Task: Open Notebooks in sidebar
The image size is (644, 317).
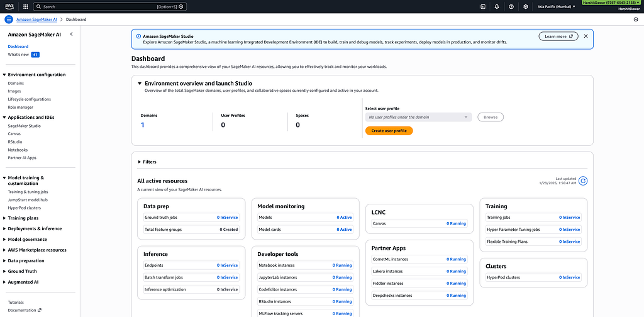Action: (x=18, y=150)
